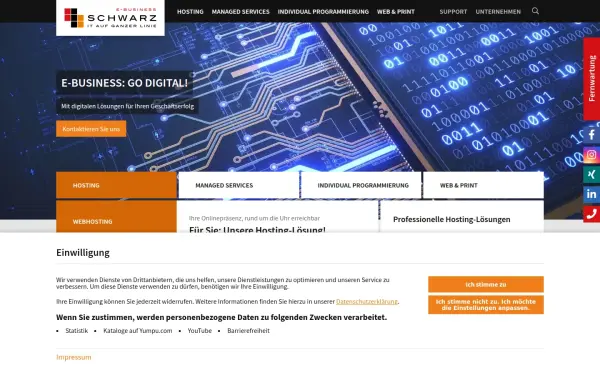Image resolution: width=600 pixels, height=375 pixels.
Task: Open the Datenschutzerklärung link
Action: [x=367, y=302]
